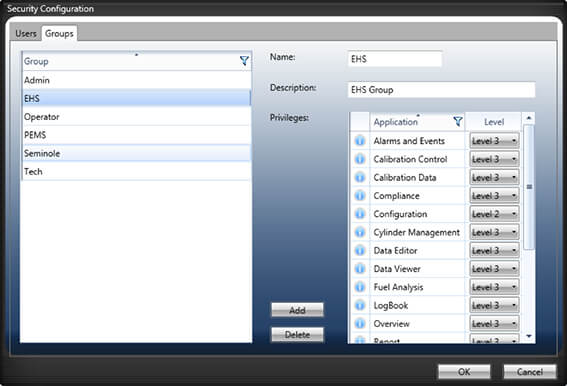This screenshot has width=567, height=386.
Task: Click info icon for Cylinder Management
Action: pyautogui.click(x=360, y=232)
